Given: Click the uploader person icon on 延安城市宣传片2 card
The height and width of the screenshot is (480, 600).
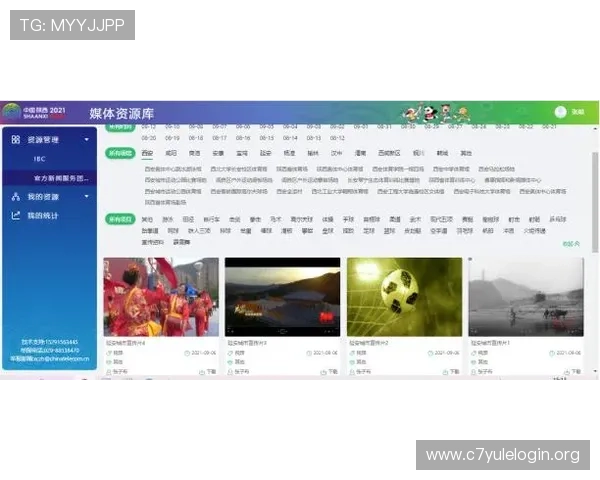Looking at the screenshot, I should click(352, 372).
